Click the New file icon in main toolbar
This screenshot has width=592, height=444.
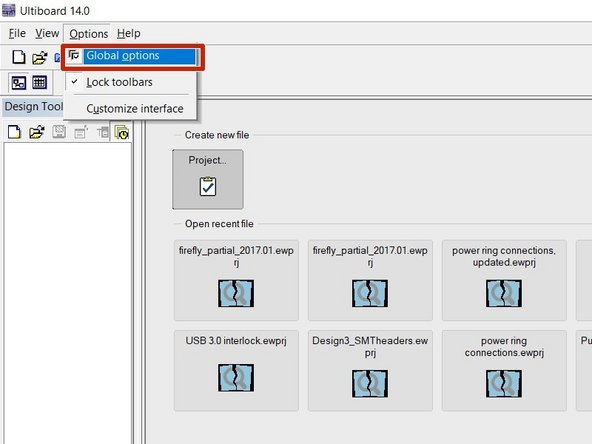(x=18, y=57)
